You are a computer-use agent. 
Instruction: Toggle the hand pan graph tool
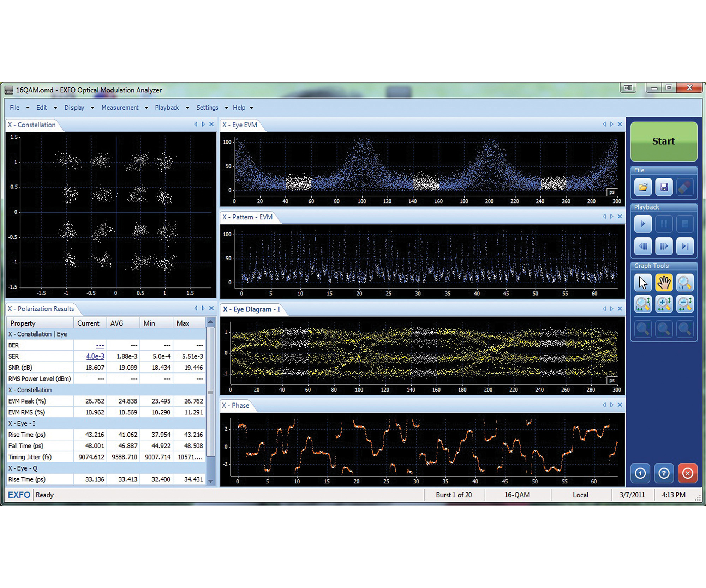[x=664, y=283]
